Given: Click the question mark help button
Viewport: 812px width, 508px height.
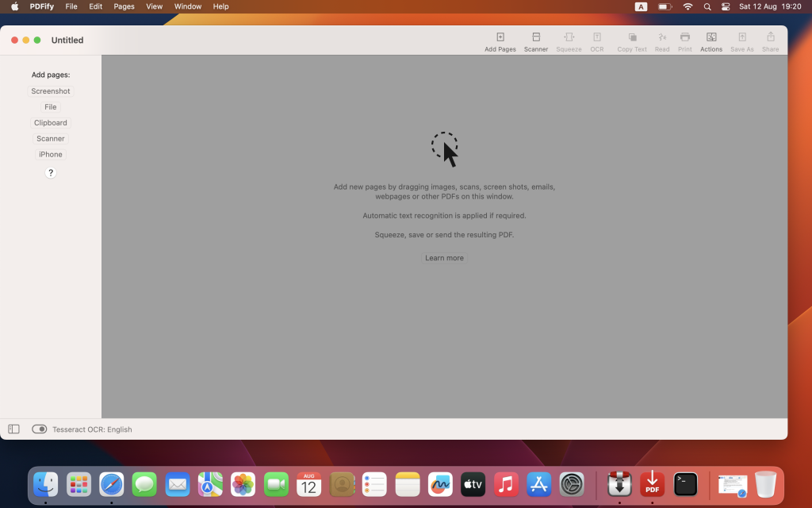Looking at the screenshot, I should pyautogui.click(x=50, y=172).
